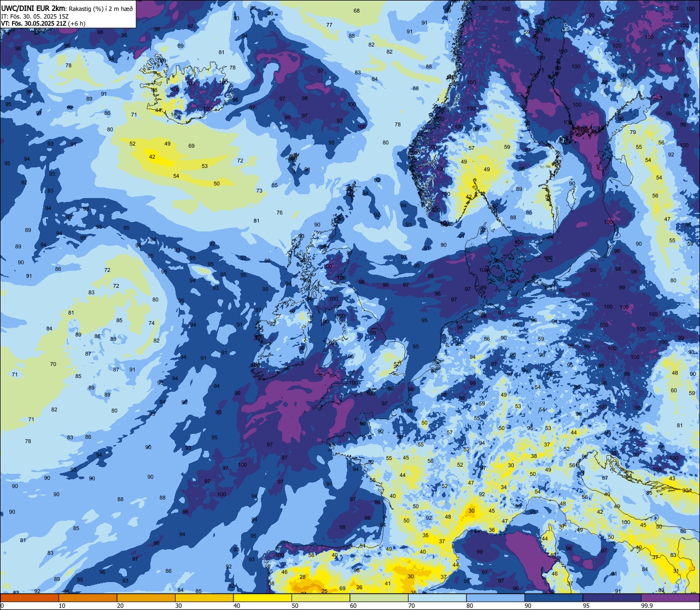Viewport: 700px width, 610px height.
Task: Click the '28' value over Spain
Action: click(x=302, y=577)
